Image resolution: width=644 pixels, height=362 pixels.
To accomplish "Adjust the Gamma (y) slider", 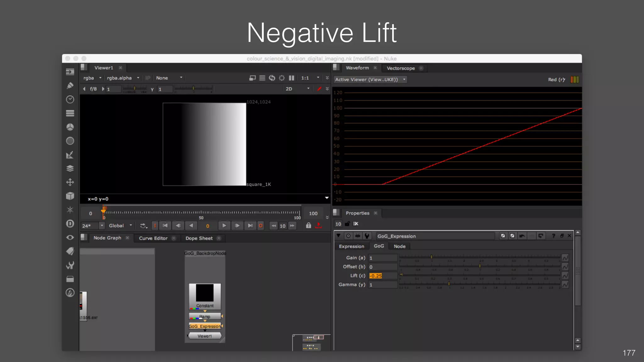I will (480, 284).
